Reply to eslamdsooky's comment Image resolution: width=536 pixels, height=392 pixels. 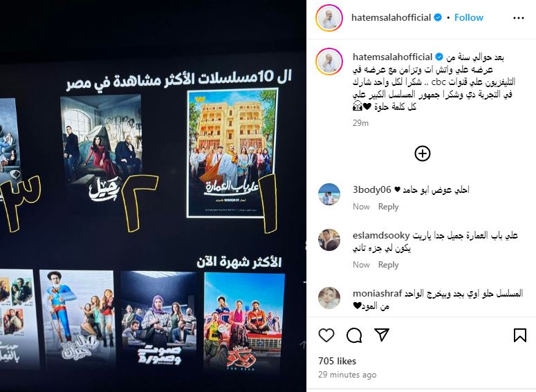tap(388, 265)
